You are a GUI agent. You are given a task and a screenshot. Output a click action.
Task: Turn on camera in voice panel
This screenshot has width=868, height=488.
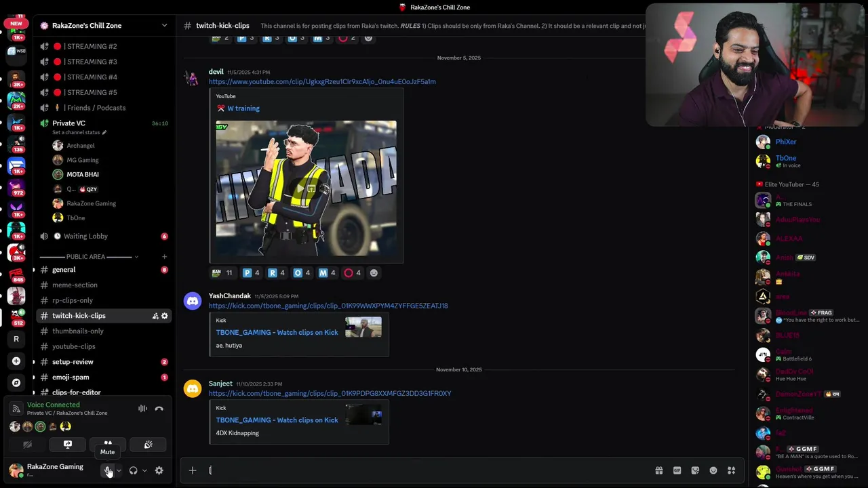tap(27, 445)
